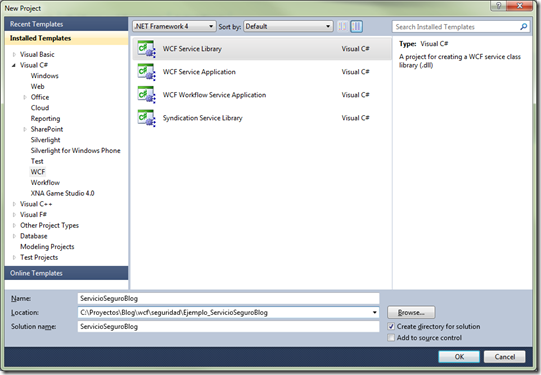Open the Location path dropdown arrow
The width and height of the screenshot is (541, 375).
[374, 313]
